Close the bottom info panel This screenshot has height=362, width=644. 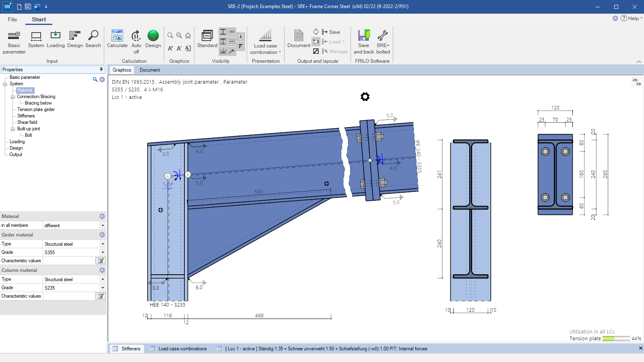640,348
